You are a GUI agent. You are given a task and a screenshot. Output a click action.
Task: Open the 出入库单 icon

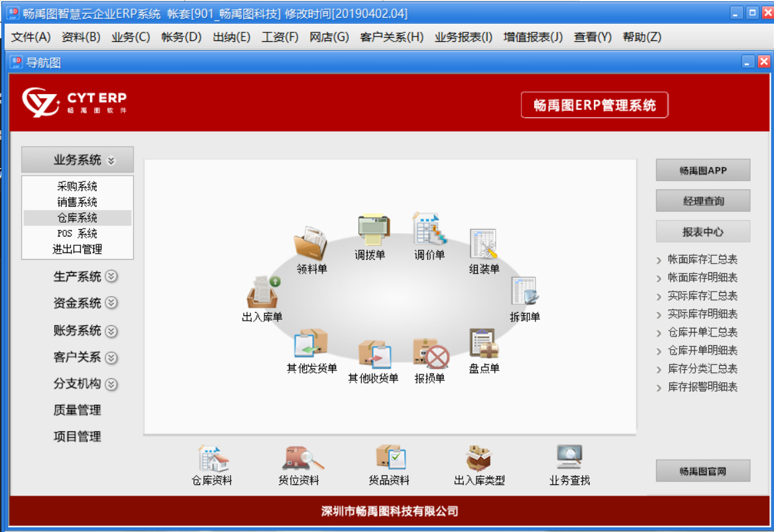click(264, 292)
